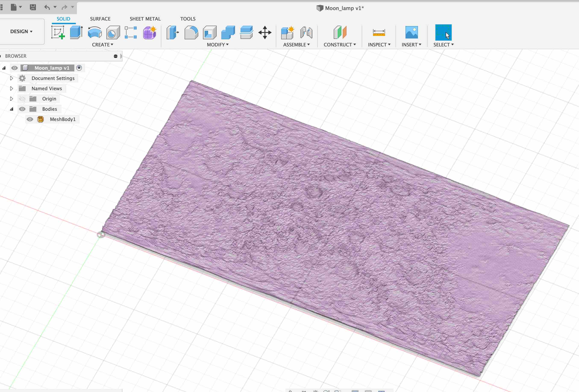The height and width of the screenshot is (392, 579).
Task: Switch to the SHEET METAL tab
Action: pyautogui.click(x=145, y=19)
